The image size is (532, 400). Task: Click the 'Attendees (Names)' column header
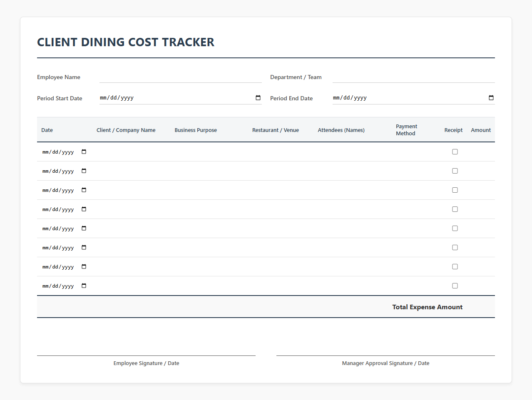click(x=341, y=130)
